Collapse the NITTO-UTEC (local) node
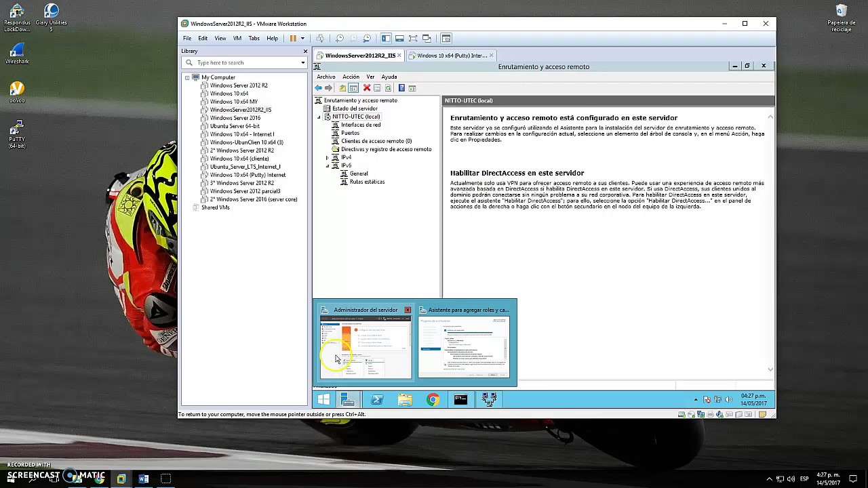Image resolution: width=868 pixels, height=488 pixels. [x=319, y=117]
